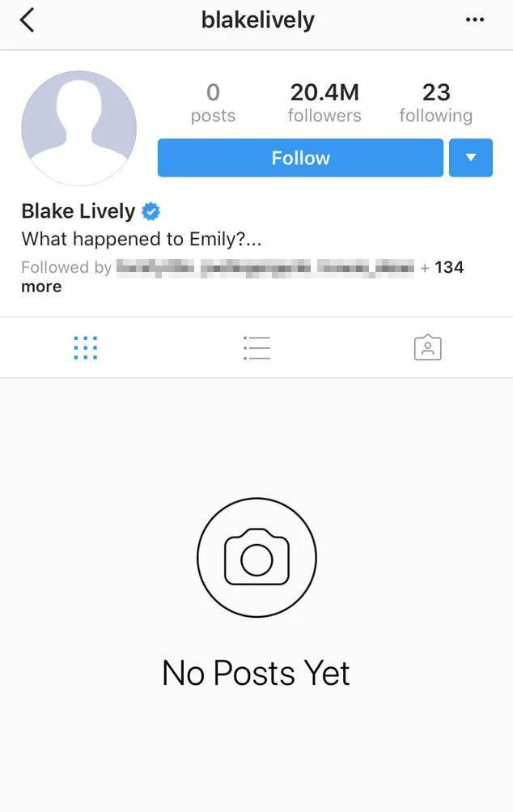The height and width of the screenshot is (812, 513).
Task: Go back using the left chevron
Action: click(27, 21)
